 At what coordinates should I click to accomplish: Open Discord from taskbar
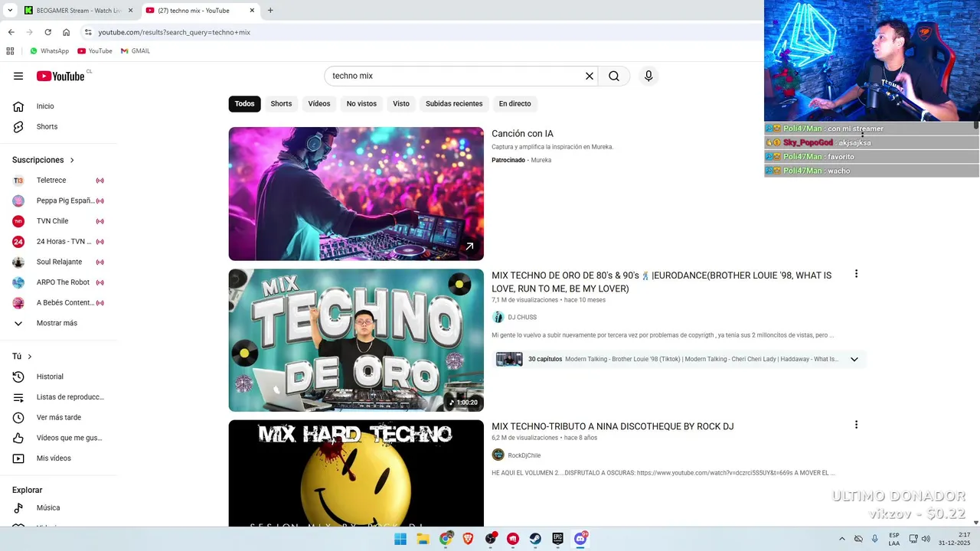(x=580, y=539)
